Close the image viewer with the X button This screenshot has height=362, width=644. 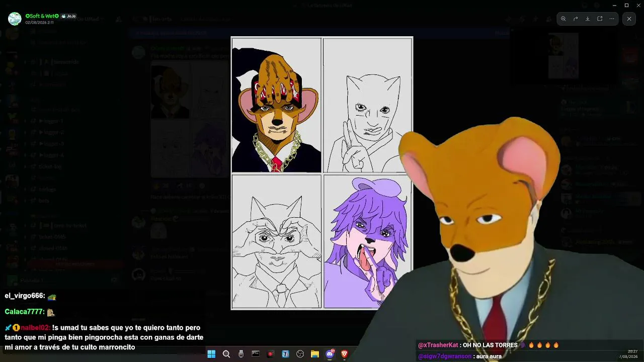click(x=629, y=19)
